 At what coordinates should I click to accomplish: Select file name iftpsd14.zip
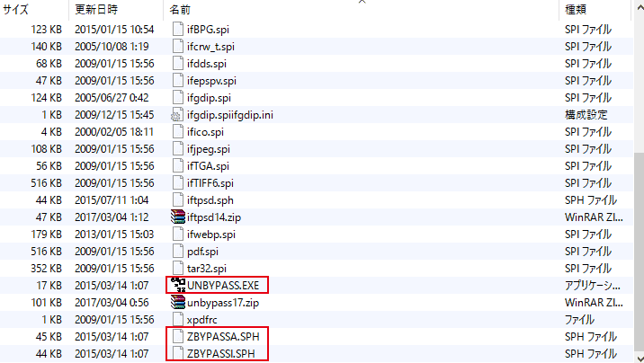point(214,217)
